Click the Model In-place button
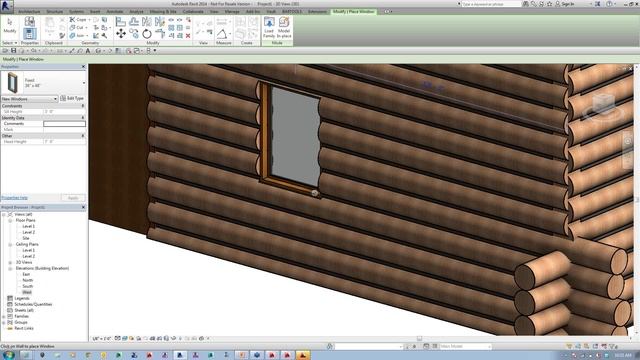The image size is (640, 360). [x=284, y=27]
